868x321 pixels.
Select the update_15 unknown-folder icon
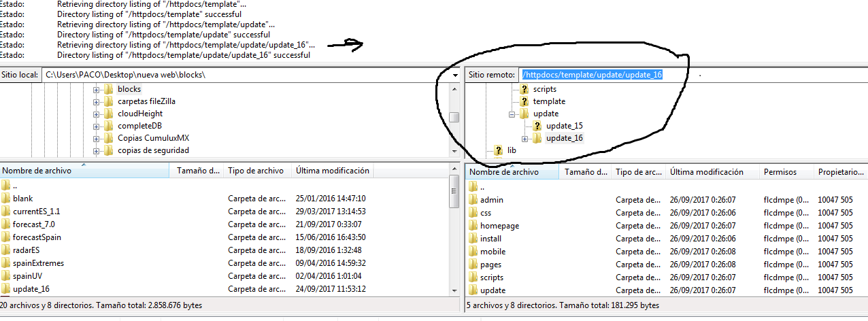(537, 126)
